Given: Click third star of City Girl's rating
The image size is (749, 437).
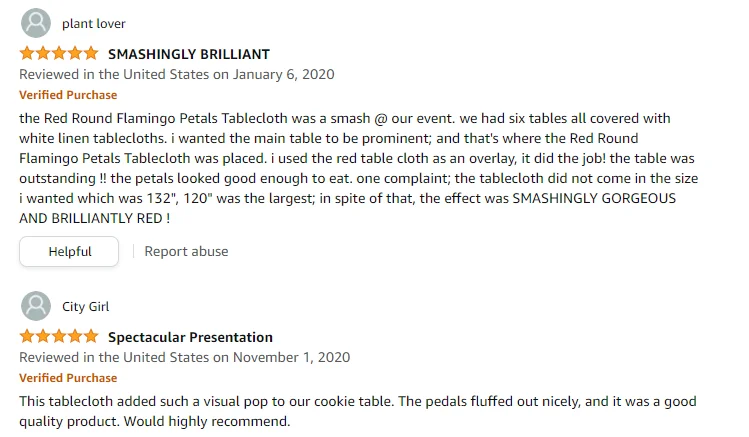Looking at the screenshot, I should click(x=59, y=337).
